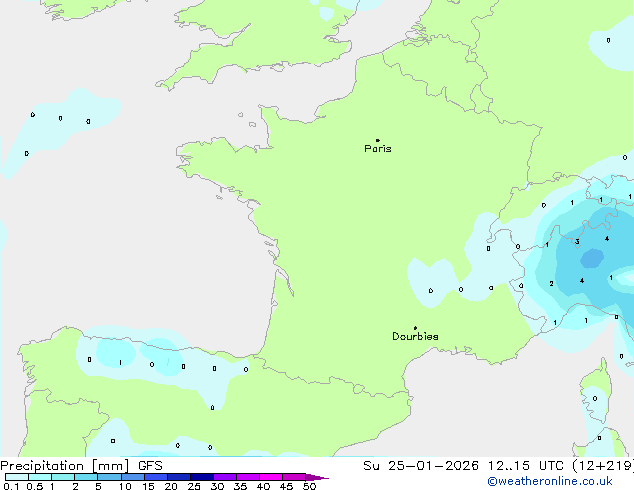Click the '50' legend scale label

(x=309, y=486)
